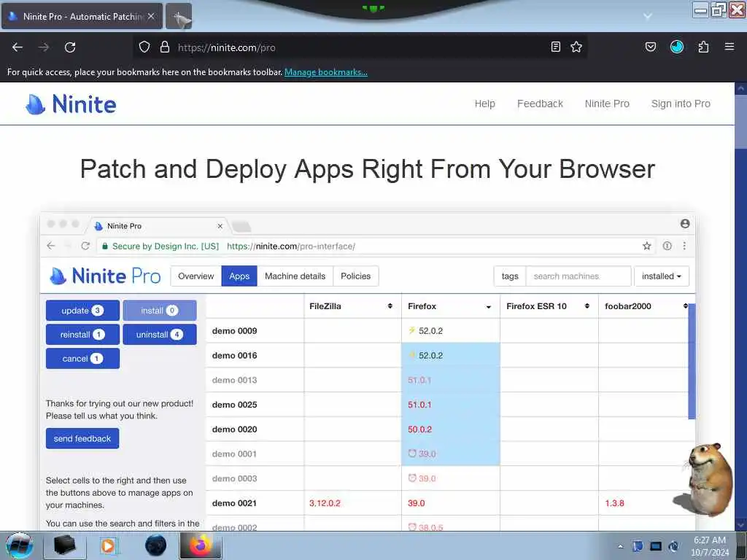This screenshot has height=560, width=747.
Task: Click the search machines field
Action: pyautogui.click(x=578, y=276)
